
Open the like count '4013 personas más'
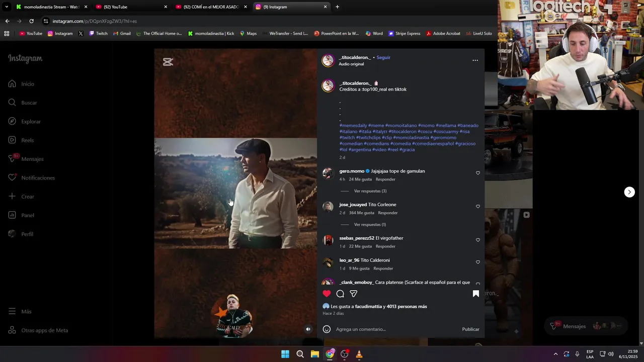[x=407, y=307]
